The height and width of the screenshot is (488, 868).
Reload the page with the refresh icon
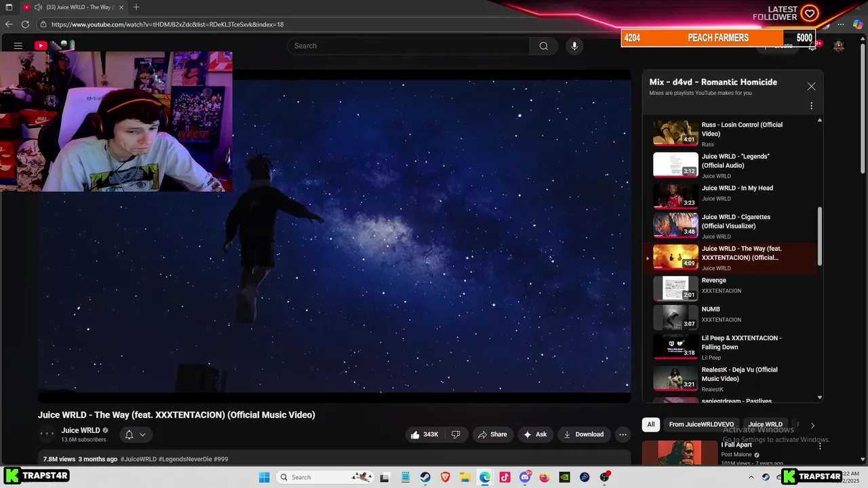click(25, 24)
